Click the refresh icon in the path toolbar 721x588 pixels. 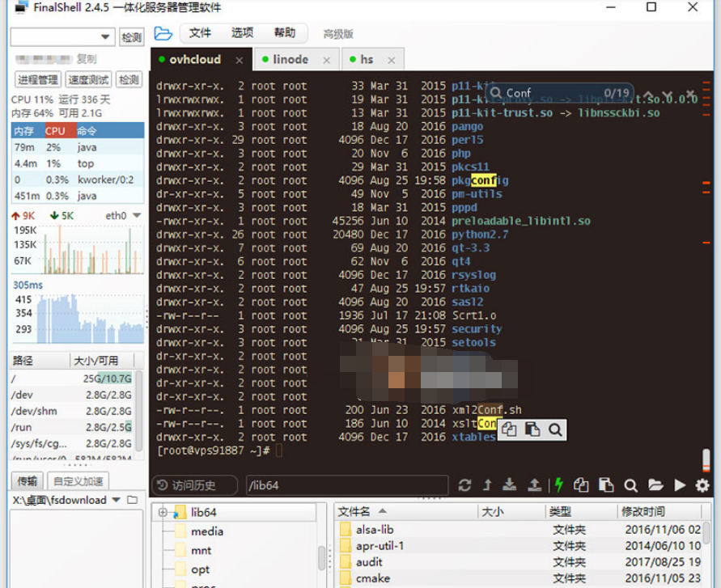click(x=464, y=485)
